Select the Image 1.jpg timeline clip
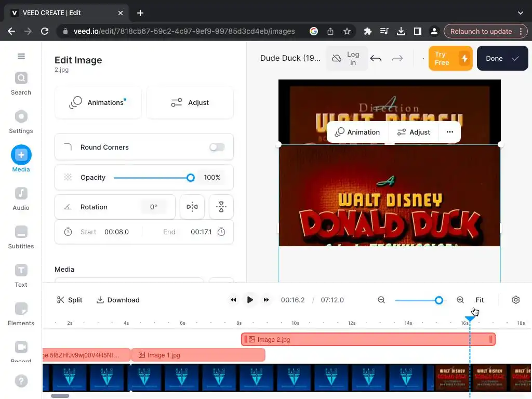Screen dimensions: 532x399 coord(198,355)
